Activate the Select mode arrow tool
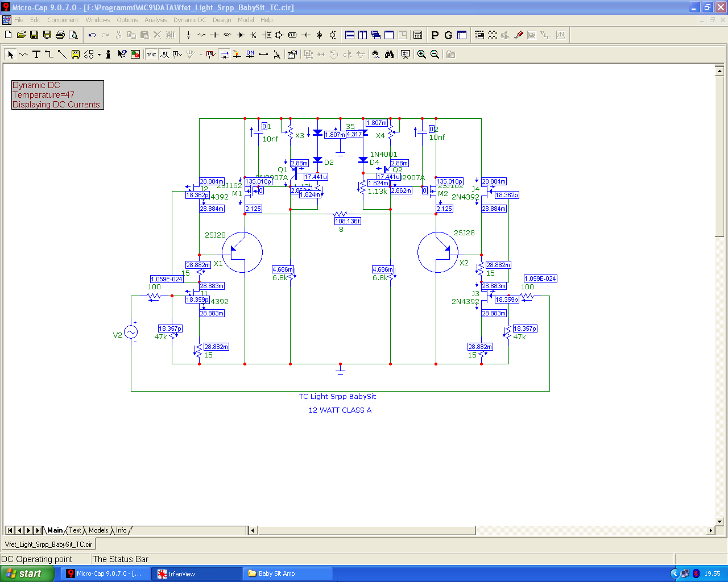 [x=10, y=55]
